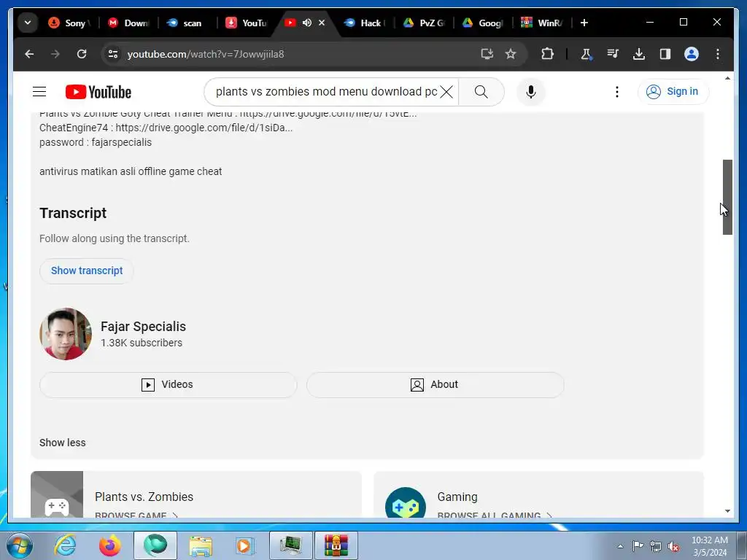Screen dimensions: 747x560
Task: Switch to the Gmail Downl tab
Action: (x=128, y=23)
